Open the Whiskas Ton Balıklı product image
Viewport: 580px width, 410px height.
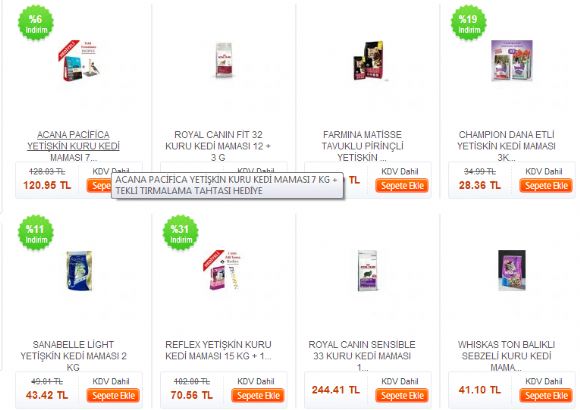512,270
